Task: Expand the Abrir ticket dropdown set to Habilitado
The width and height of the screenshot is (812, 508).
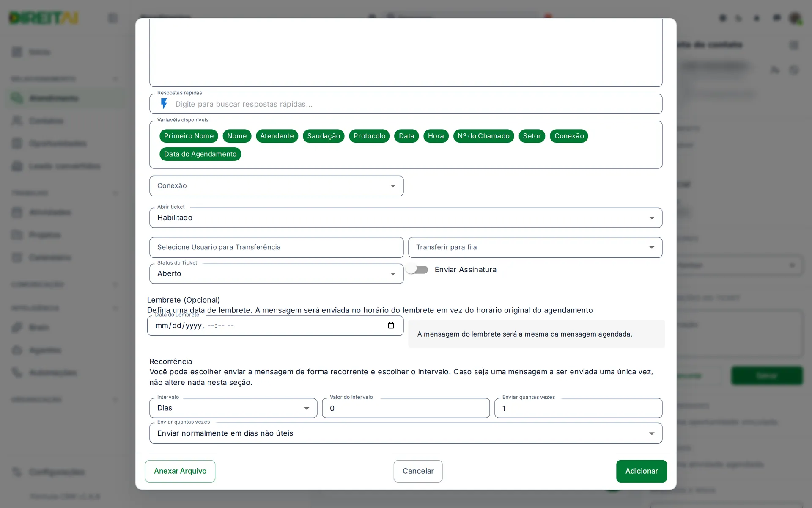Action: pyautogui.click(x=406, y=218)
